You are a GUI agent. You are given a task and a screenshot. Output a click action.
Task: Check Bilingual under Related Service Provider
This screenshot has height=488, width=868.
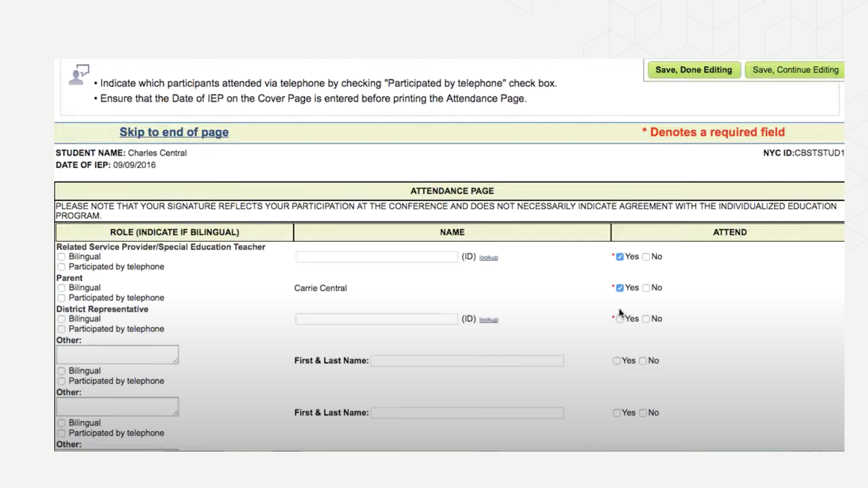[61, 257]
